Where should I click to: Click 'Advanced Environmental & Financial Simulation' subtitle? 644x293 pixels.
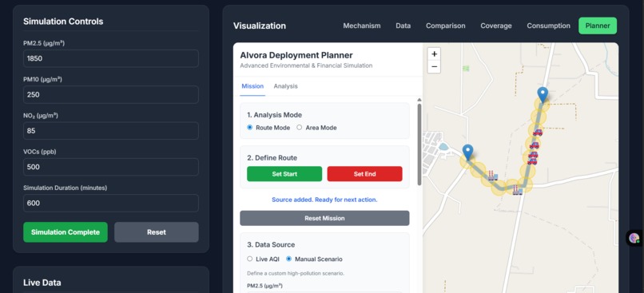tap(306, 65)
